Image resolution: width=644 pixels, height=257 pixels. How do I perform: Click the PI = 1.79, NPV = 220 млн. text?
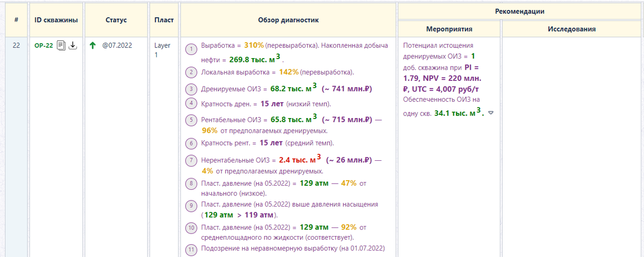pyautogui.click(x=442, y=73)
